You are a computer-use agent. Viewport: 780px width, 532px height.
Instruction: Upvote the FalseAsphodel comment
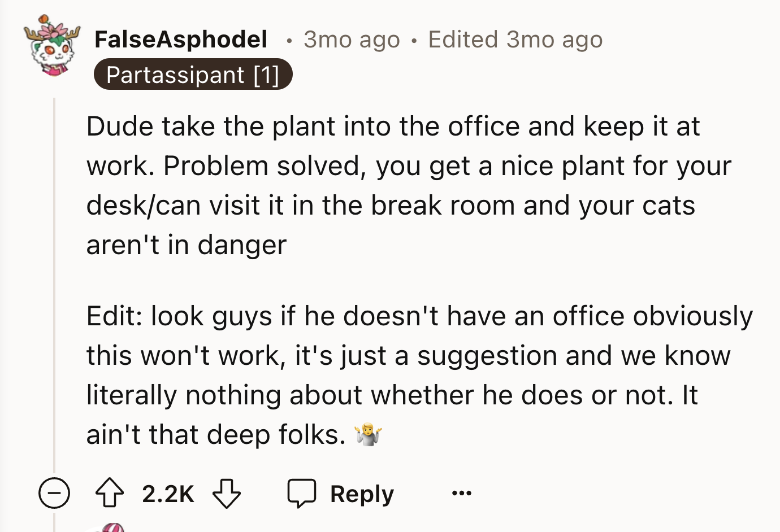pyautogui.click(x=109, y=494)
